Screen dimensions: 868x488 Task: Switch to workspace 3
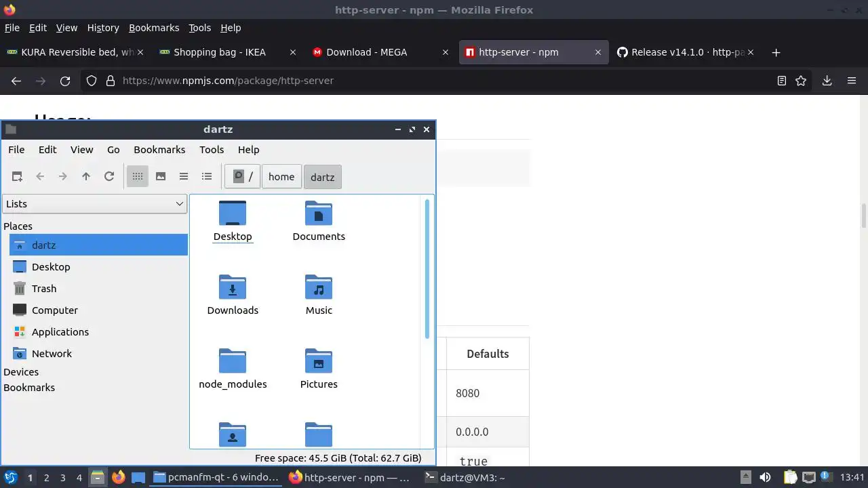(62, 477)
